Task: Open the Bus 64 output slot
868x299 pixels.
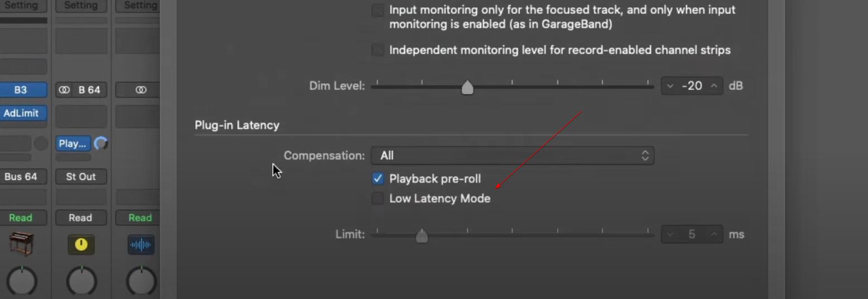Action: (x=21, y=177)
